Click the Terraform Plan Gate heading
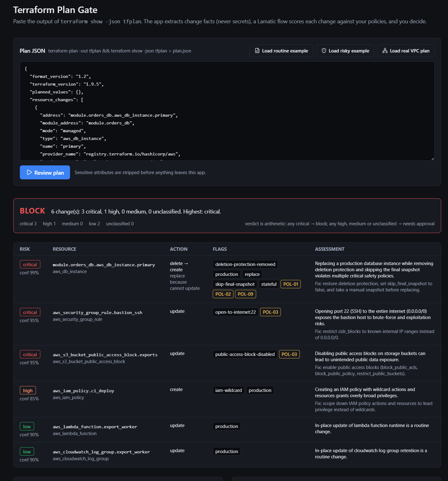 (x=55, y=10)
